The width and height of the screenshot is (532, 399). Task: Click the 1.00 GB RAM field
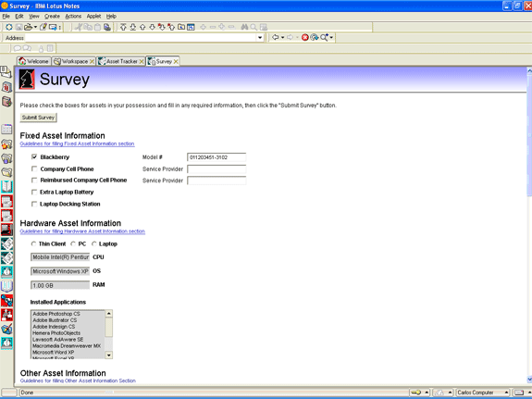point(60,285)
